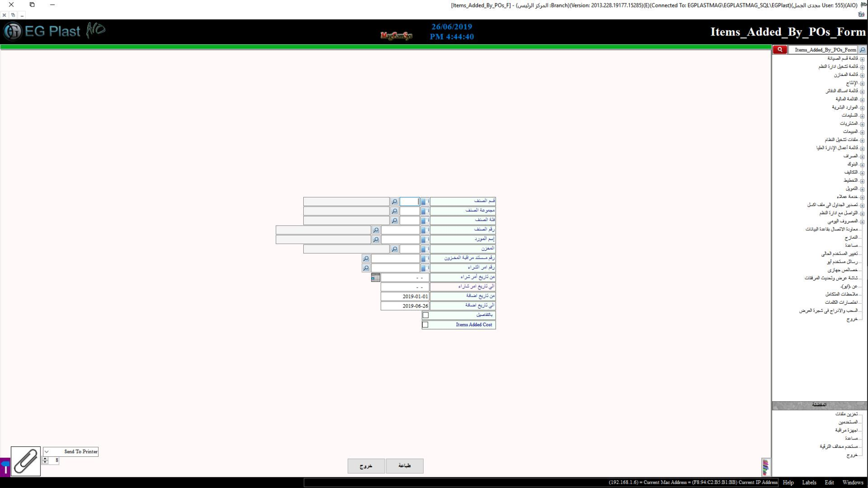Image resolution: width=868 pixels, height=488 pixels.
Task: Select اختصارات الكلمات tree item
Action: [x=842, y=302]
